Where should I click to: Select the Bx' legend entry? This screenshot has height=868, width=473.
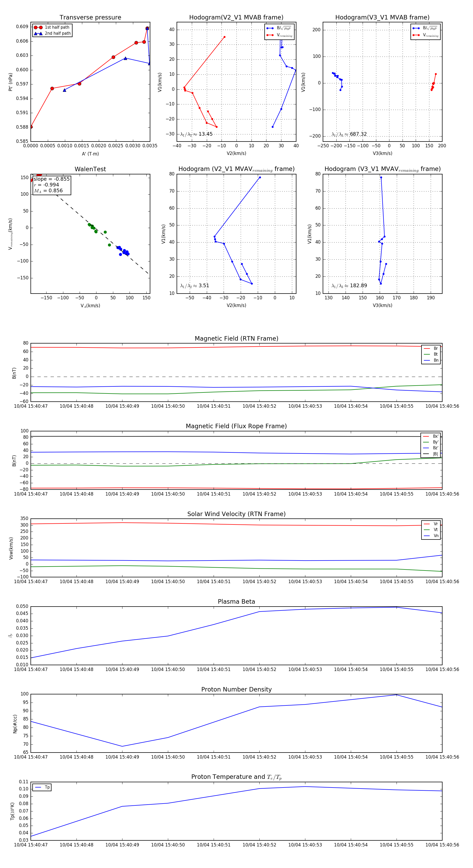(431, 436)
